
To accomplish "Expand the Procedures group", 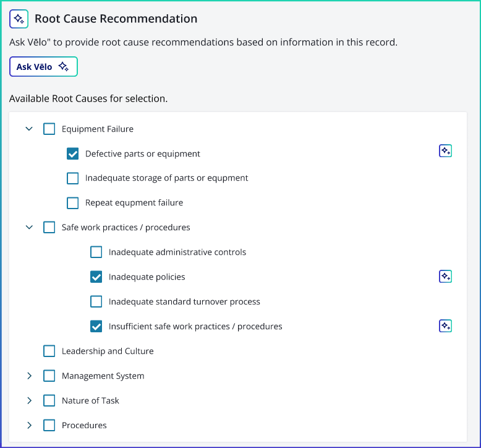I will [x=30, y=425].
